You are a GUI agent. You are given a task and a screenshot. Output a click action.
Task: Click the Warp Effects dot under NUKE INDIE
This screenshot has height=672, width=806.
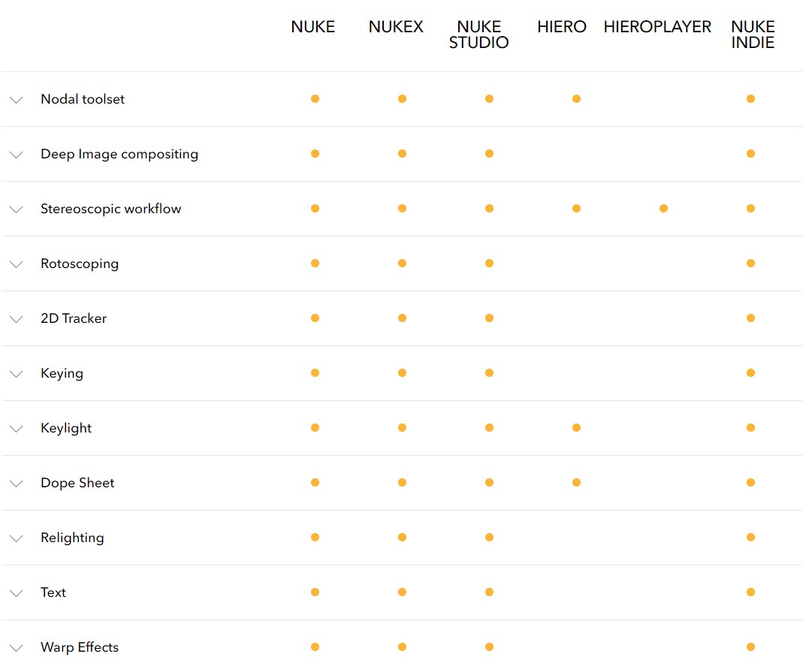(x=750, y=646)
